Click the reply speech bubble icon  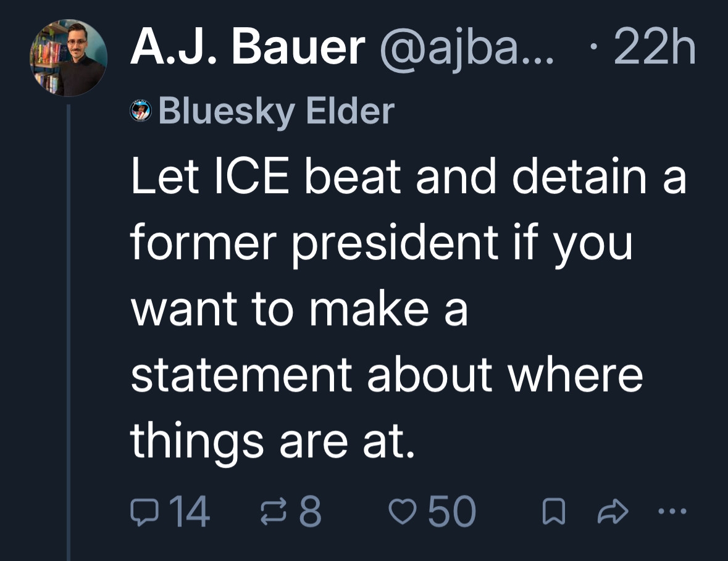[x=144, y=512]
